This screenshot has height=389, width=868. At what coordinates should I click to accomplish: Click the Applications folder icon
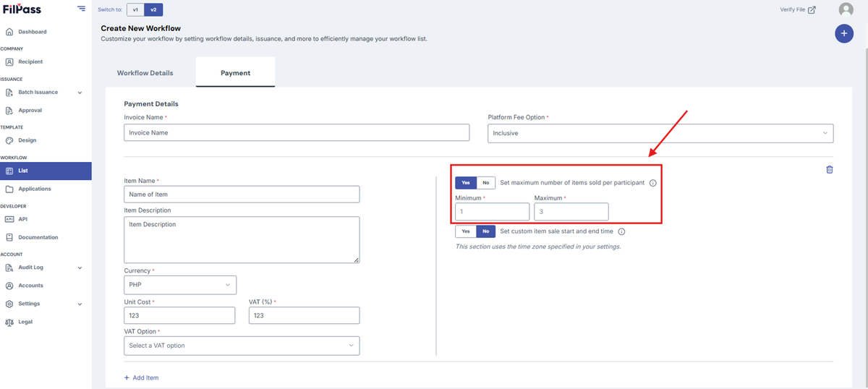click(9, 189)
